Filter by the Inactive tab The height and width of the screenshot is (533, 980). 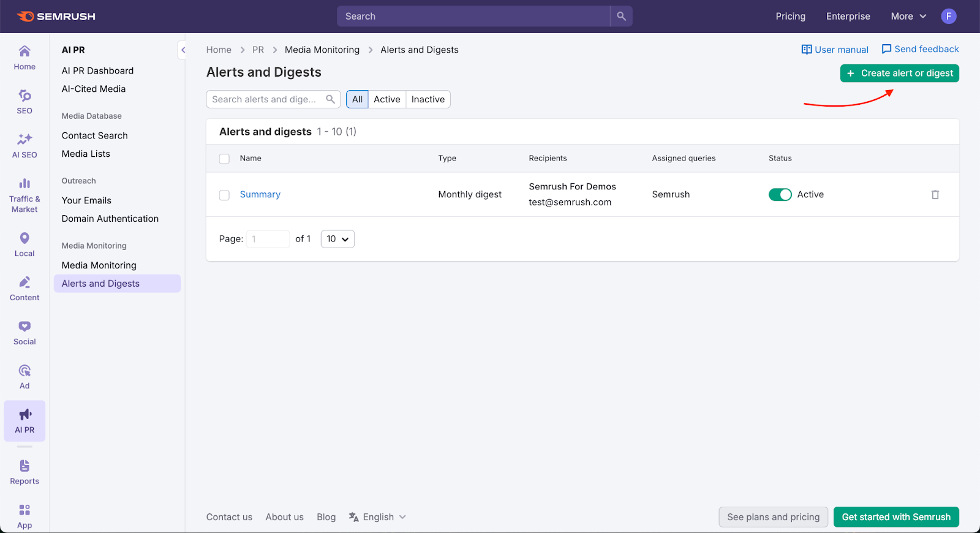tap(428, 99)
